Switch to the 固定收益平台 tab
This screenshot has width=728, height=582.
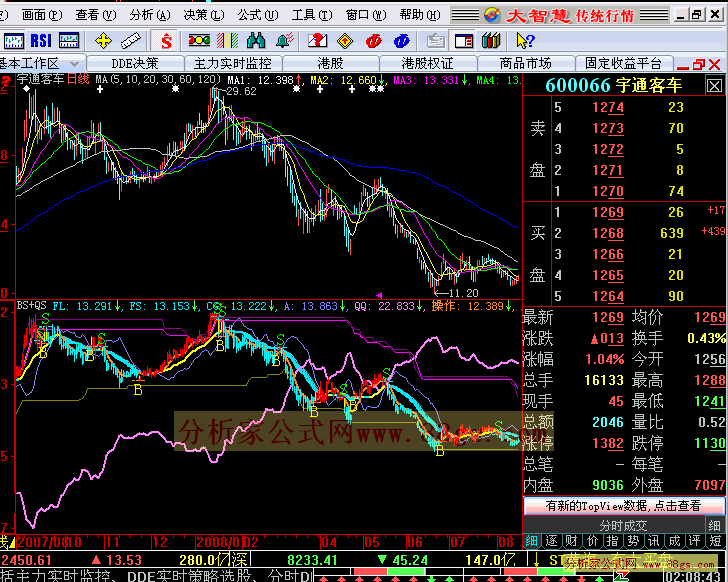click(x=623, y=63)
